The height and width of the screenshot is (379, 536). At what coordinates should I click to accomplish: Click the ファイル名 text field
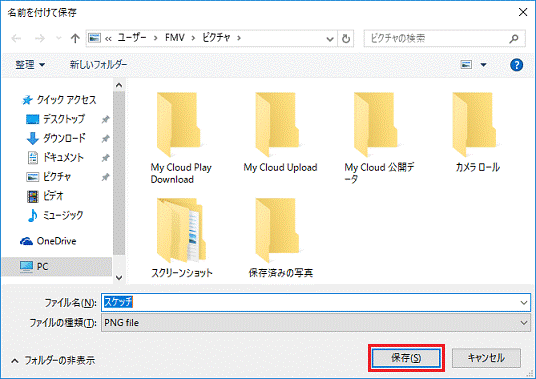(x=310, y=302)
